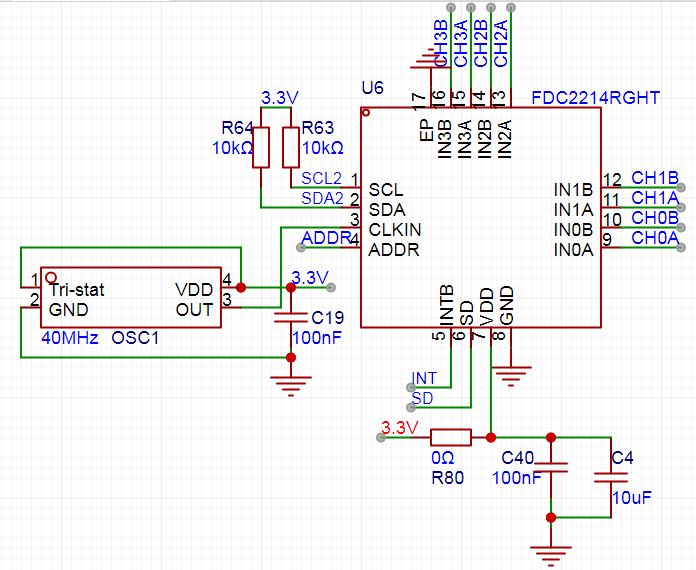Viewport: 696px width, 570px height.
Task: Click the ADDR net label
Action: [325, 238]
